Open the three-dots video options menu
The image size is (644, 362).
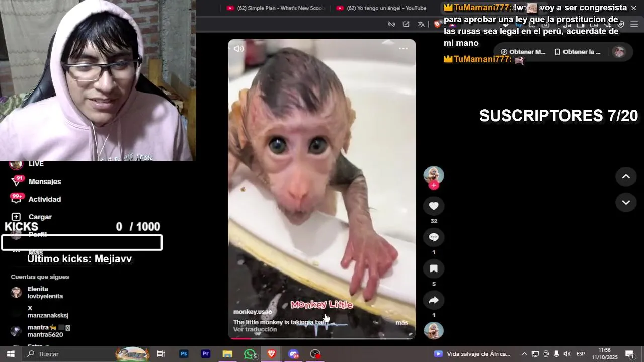pos(403,49)
